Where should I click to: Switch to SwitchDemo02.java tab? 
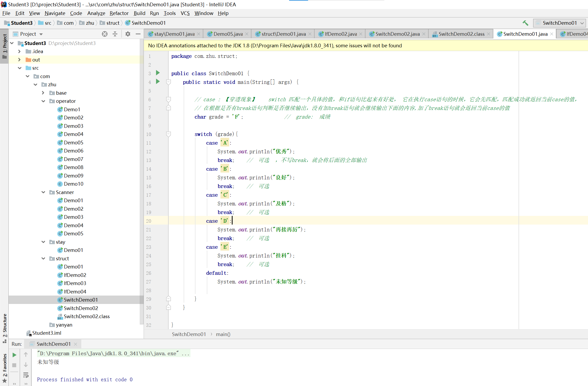click(397, 34)
